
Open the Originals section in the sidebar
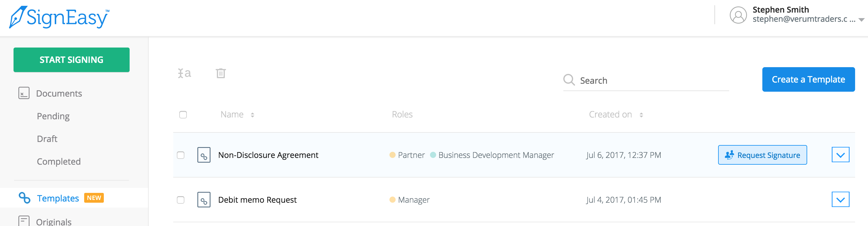(54, 221)
